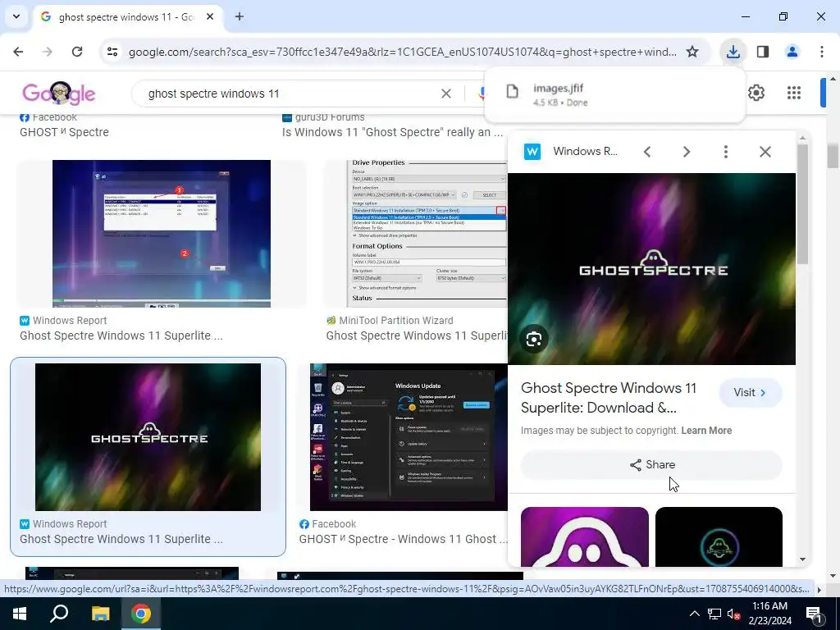Open the Chrome side panel icon
Image resolution: width=840 pixels, height=630 pixels.
pos(763,52)
